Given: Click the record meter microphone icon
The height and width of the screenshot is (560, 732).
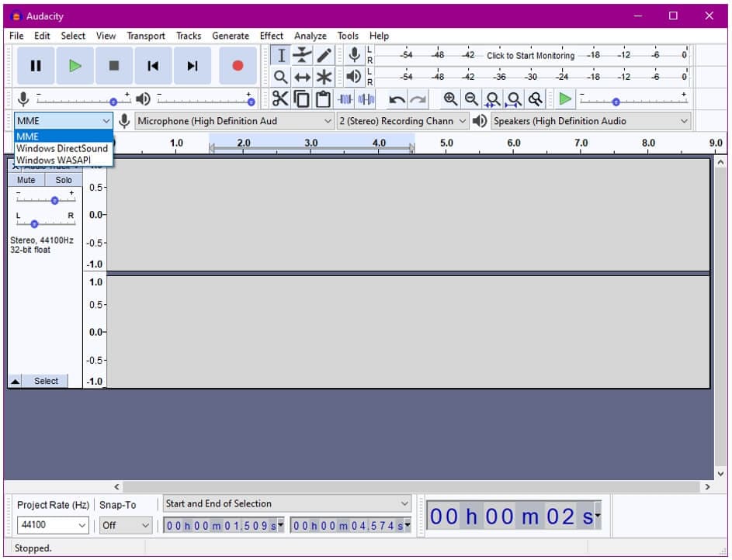Looking at the screenshot, I should point(354,55).
